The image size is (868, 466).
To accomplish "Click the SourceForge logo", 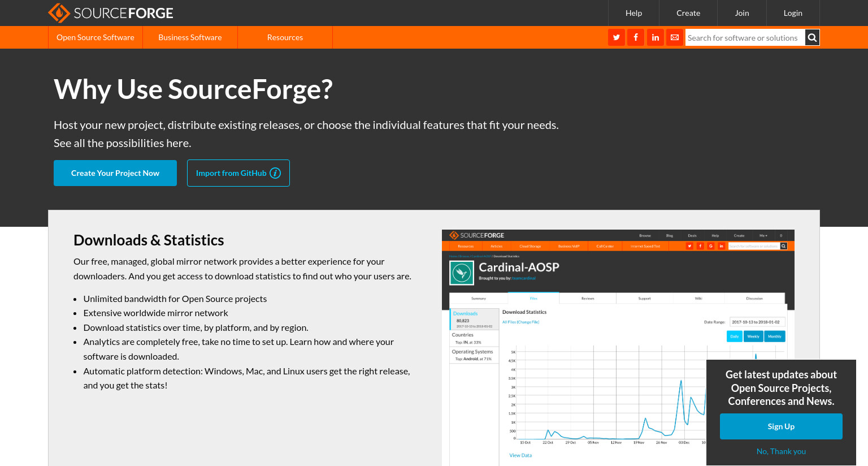I will point(111,13).
